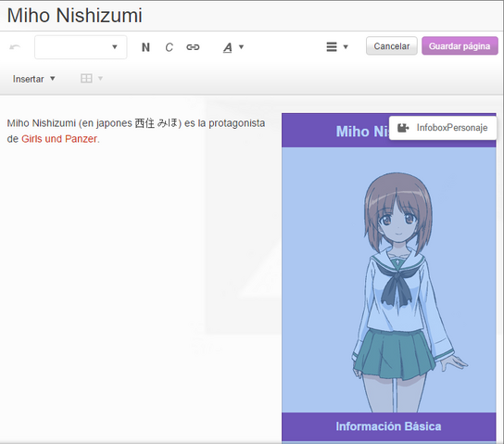504x444 pixels.
Task: Toggle italic with the C icon
Action: point(169,47)
